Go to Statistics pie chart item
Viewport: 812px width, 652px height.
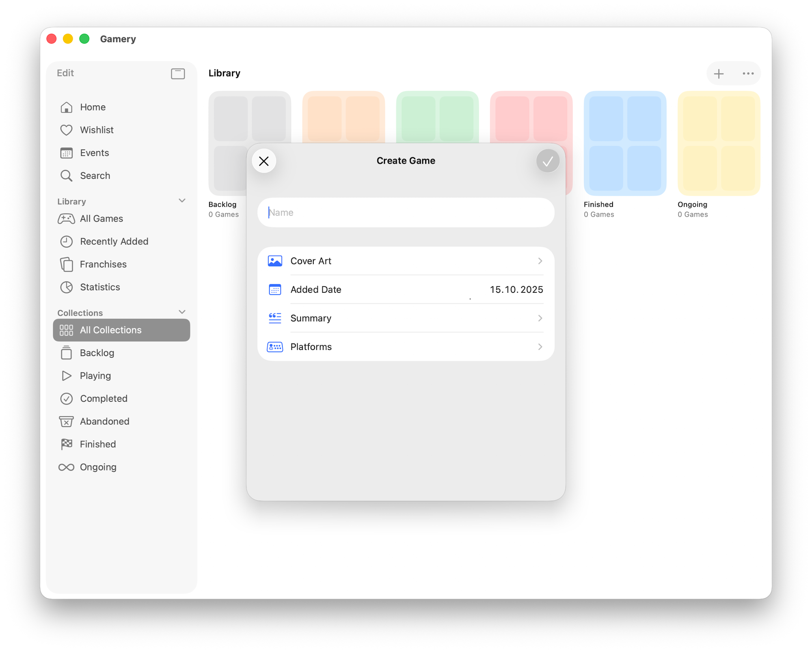[99, 287]
